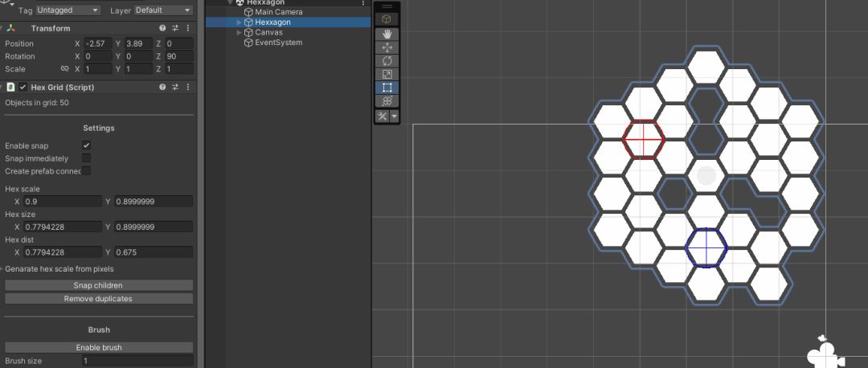Open Transform component help icon

point(162,29)
